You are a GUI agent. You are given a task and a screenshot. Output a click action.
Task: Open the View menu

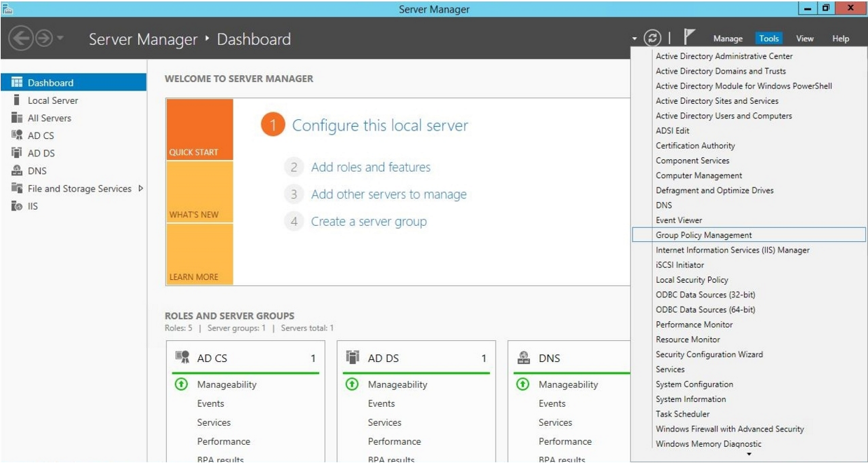coord(805,39)
